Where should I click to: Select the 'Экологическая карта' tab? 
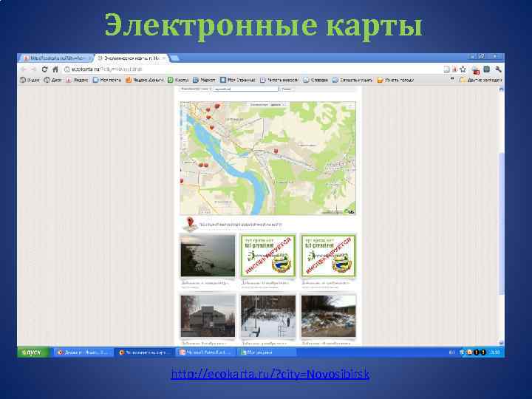[x=131, y=58]
